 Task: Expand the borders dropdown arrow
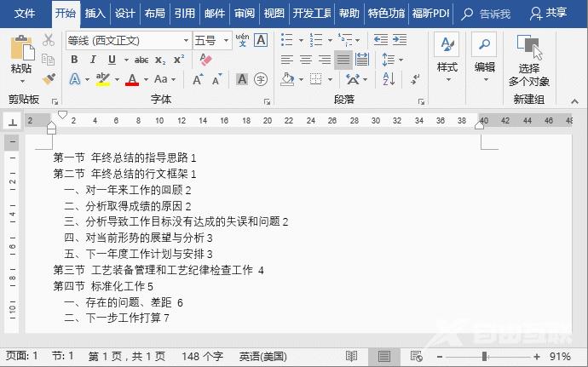[330, 79]
